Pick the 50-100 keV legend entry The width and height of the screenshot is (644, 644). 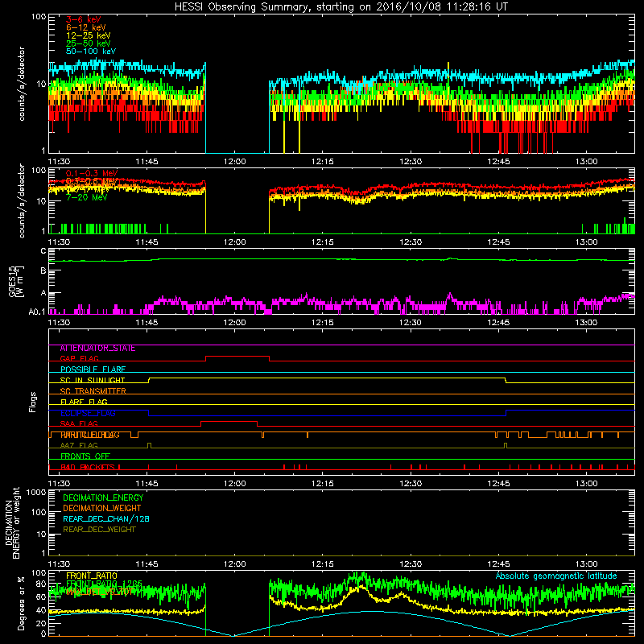point(91,52)
